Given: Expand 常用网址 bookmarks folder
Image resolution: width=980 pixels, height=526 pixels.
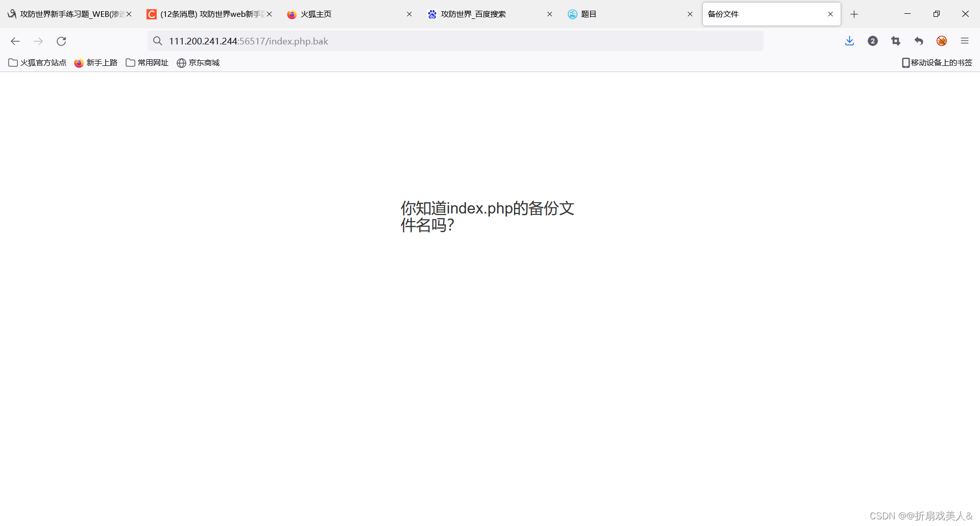Looking at the screenshot, I should [x=146, y=62].
